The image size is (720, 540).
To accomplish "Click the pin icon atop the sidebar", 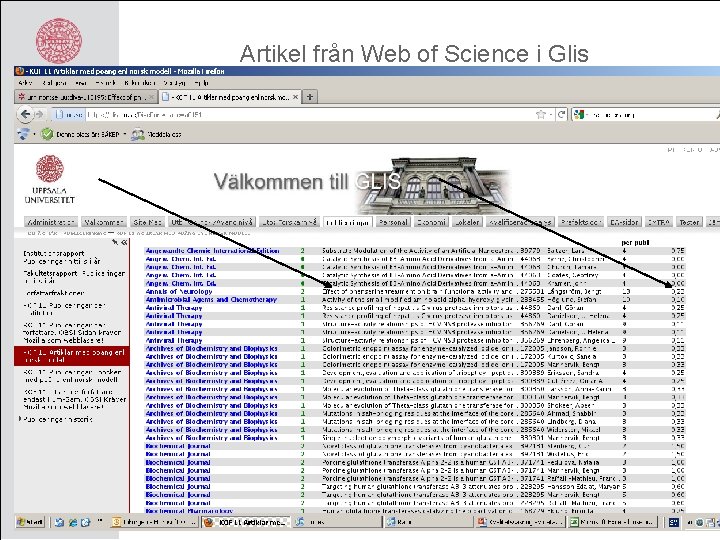I will coord(115,242).
